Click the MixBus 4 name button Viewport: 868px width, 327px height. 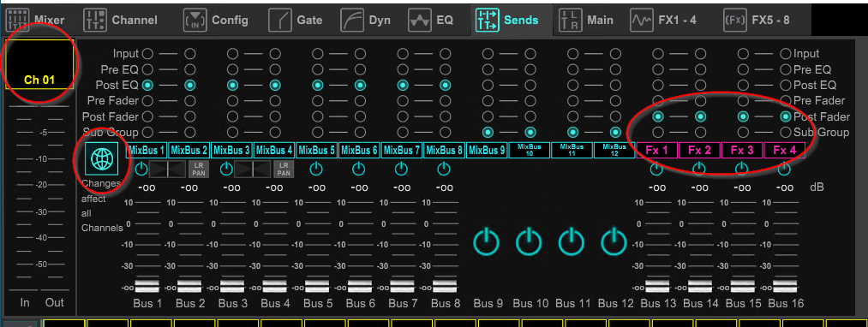274,150
